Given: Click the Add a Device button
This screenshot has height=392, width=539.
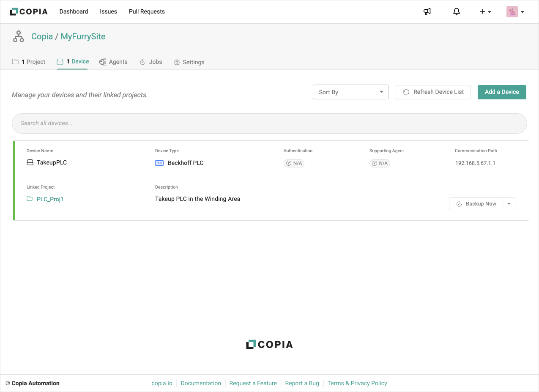Looking at the screenshot, I should click(x=502, y=92).
